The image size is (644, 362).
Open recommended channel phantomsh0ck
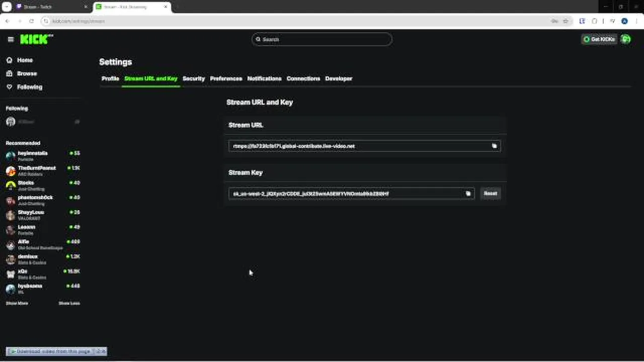(x=43, y=200)
